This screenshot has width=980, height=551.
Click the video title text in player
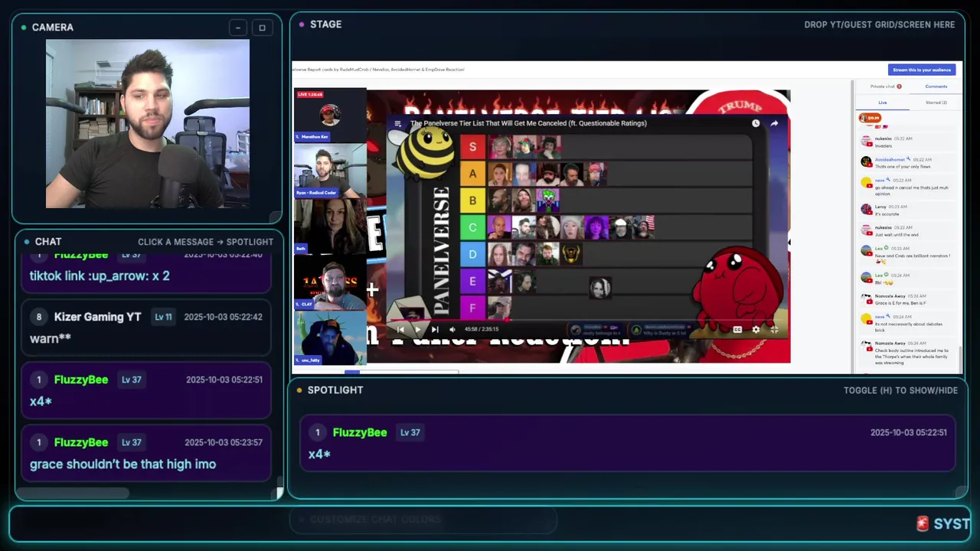coord(528,123)
